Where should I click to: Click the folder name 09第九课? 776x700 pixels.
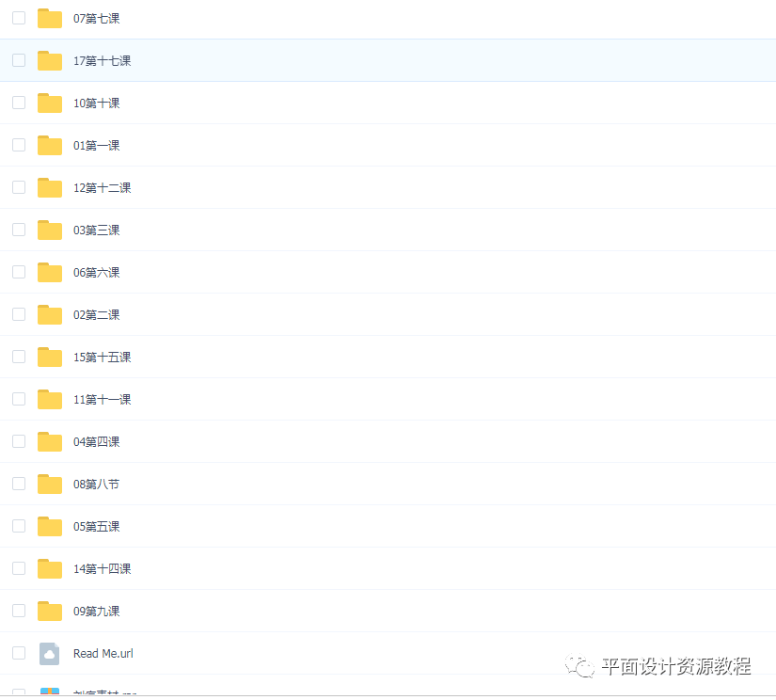pyautogui.click(x=97, y=612)
